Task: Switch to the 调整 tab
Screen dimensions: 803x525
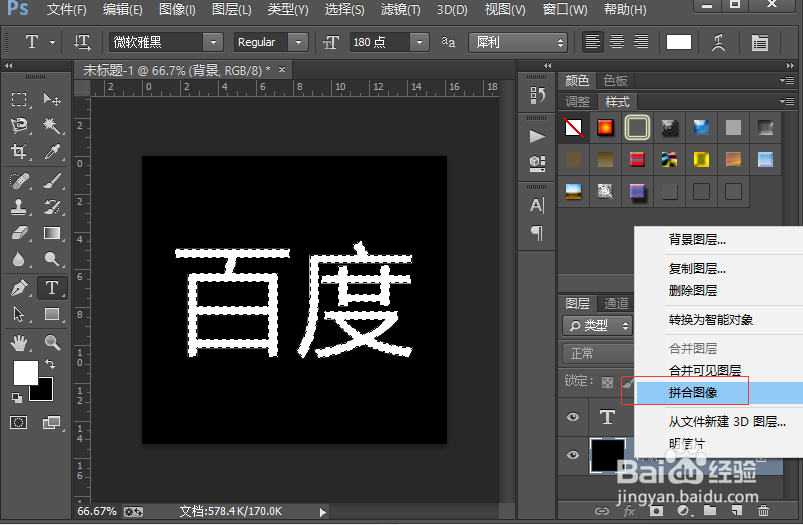Action: pyautogui.click(x=578, y=101)
